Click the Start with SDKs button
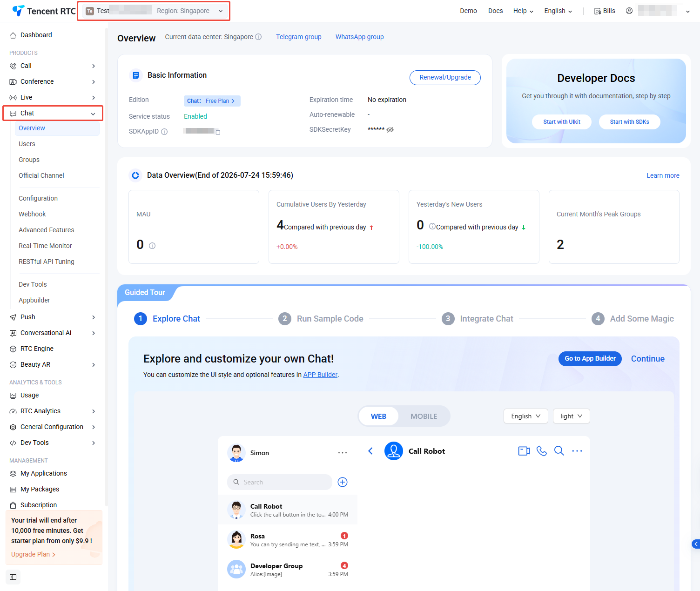Viewport: 700px width, 591px height. pos(629,122)
